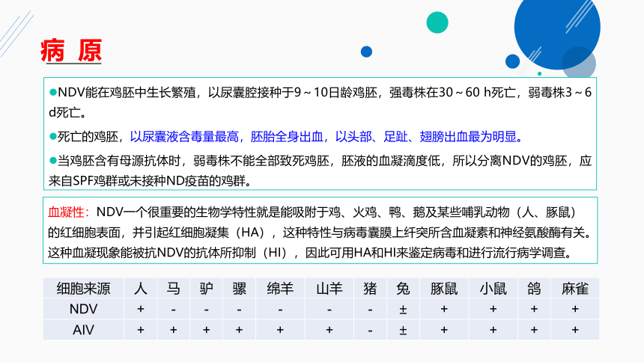
Task: Click the NDV row "+" cell under 鸽
Action: tap(534, 309)
